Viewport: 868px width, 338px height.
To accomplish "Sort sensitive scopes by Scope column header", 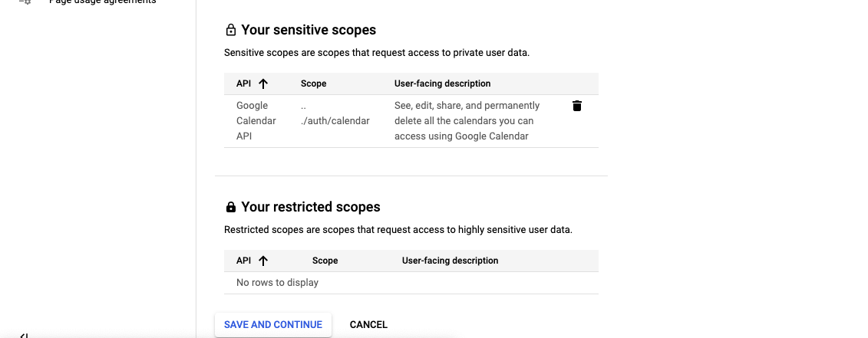I will click(313, 84).
